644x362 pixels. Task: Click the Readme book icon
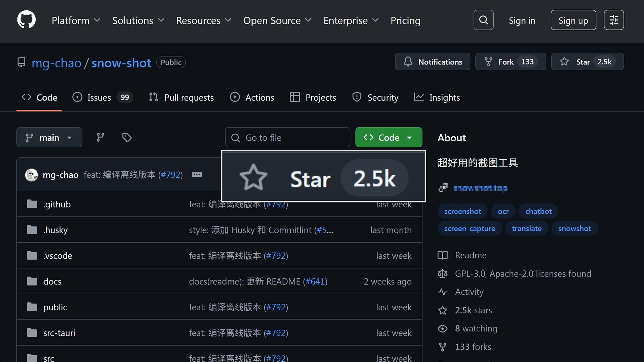[x=443, y=255]
